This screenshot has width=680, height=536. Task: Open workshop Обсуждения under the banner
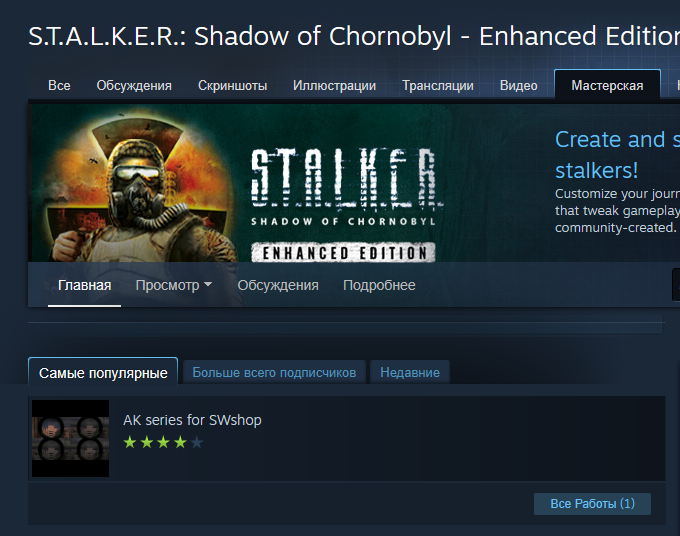[278, 285]
